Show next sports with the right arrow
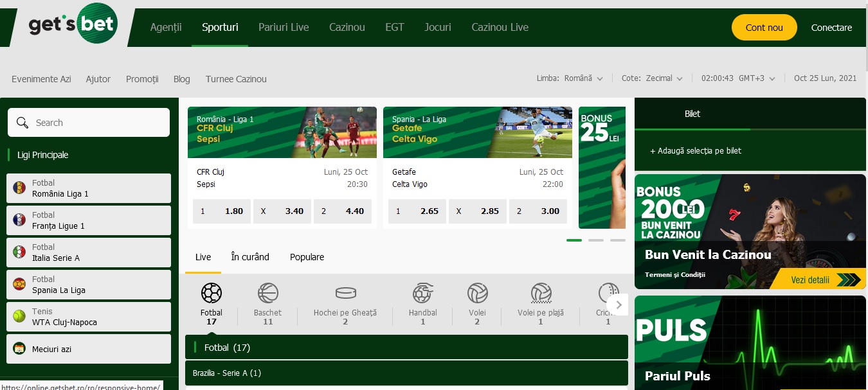The image size is (868, 390). tap(618, 305)
